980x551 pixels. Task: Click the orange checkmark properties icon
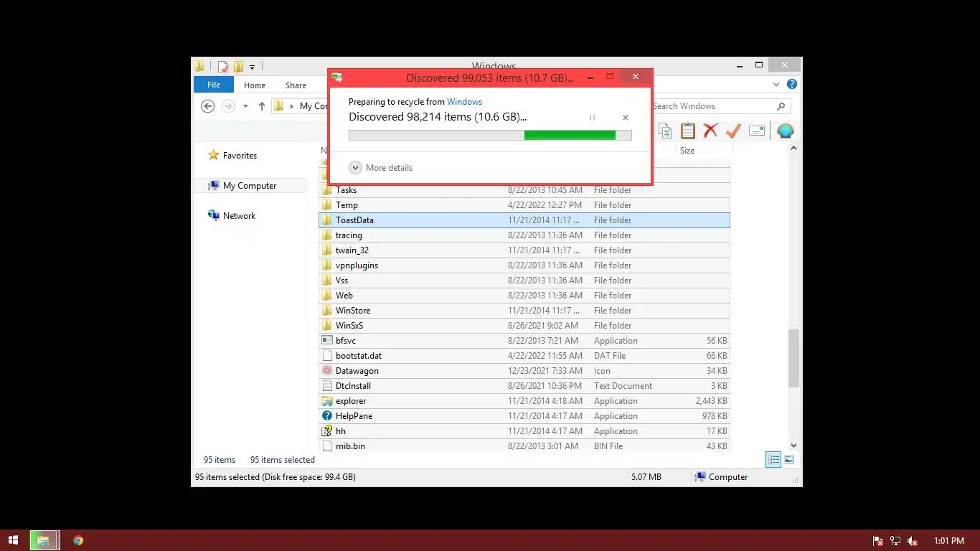(733, 131)
